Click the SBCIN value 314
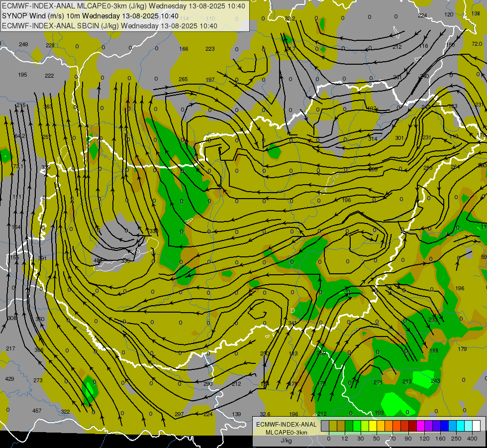 [x=373, y=139]
